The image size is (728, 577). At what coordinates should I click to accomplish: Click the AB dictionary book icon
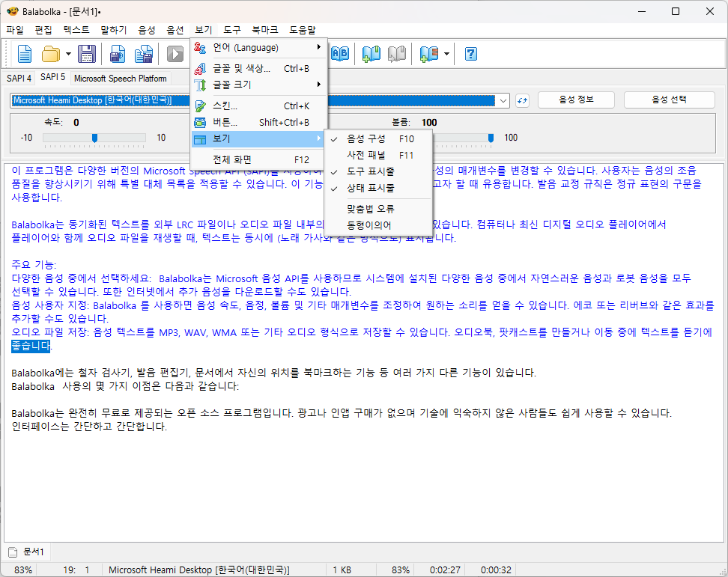[340, 54]
